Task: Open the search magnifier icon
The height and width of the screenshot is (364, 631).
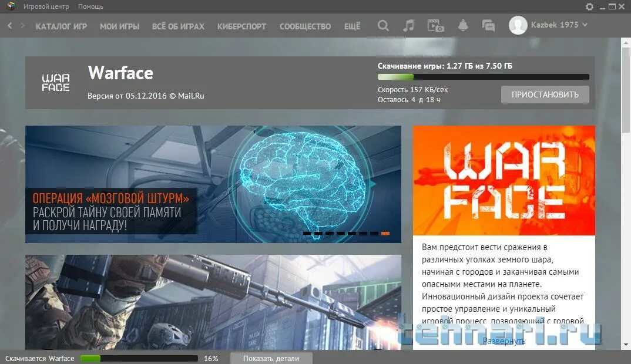Action: click(383, 26)
